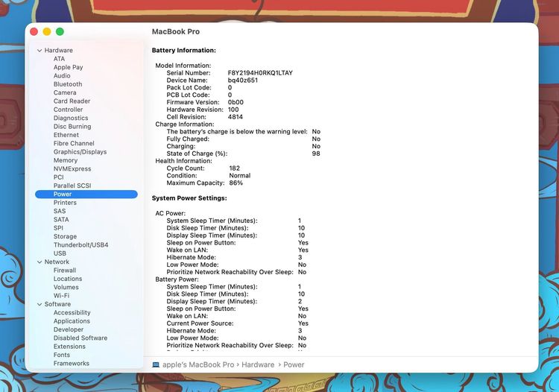Open Applications in the sidebar
559x392 pixels.
coord(72,321)
